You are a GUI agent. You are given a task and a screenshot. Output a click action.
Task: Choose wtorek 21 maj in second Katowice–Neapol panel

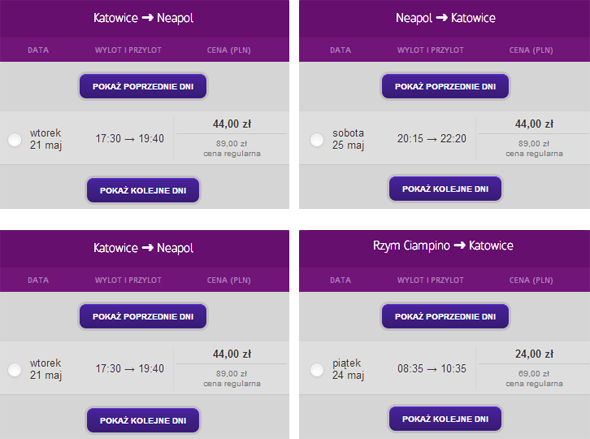pyautogui.click(x=15, y=369)
